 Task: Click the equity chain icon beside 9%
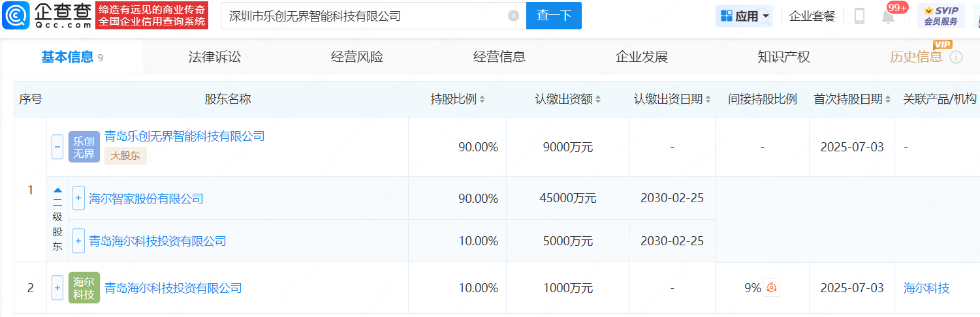pos(773,288)
